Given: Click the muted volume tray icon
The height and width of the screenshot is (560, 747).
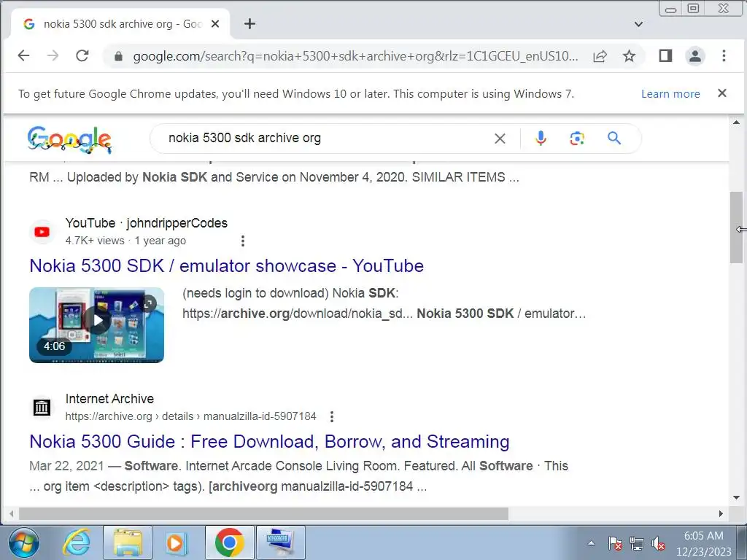Looking at the screenshot, I should click(x=658, y=543).
